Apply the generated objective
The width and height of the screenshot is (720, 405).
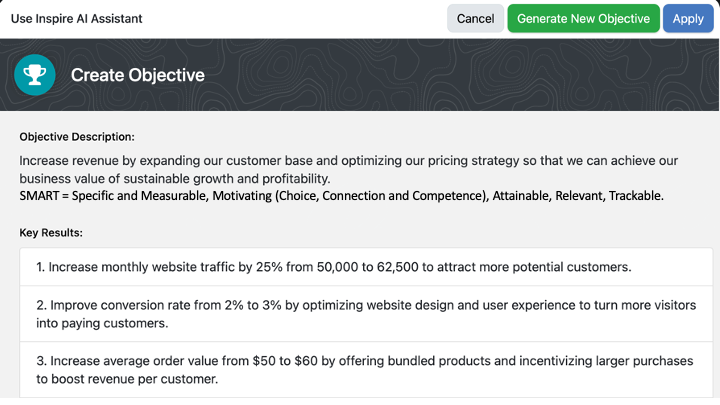click(688, 19)
